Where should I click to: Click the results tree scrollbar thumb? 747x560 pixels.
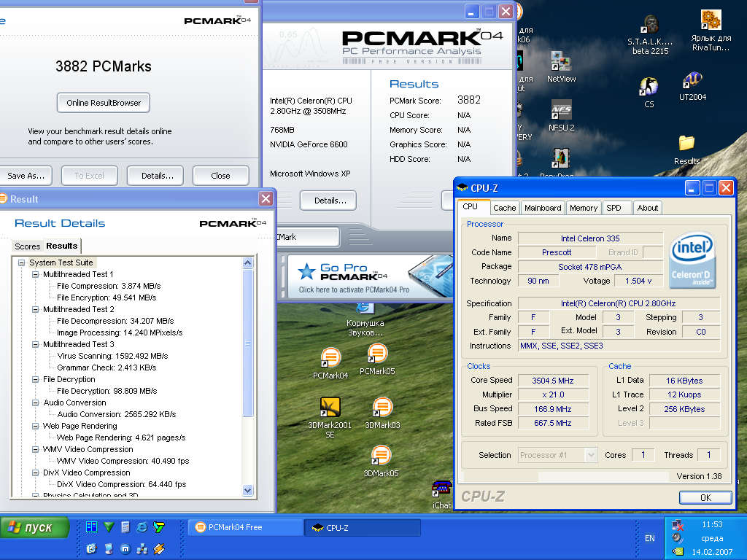click(x=248, y=342)
